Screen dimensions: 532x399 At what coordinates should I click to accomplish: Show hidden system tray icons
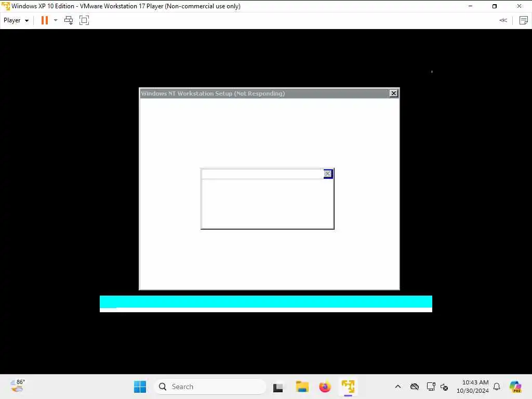point(398,387)
